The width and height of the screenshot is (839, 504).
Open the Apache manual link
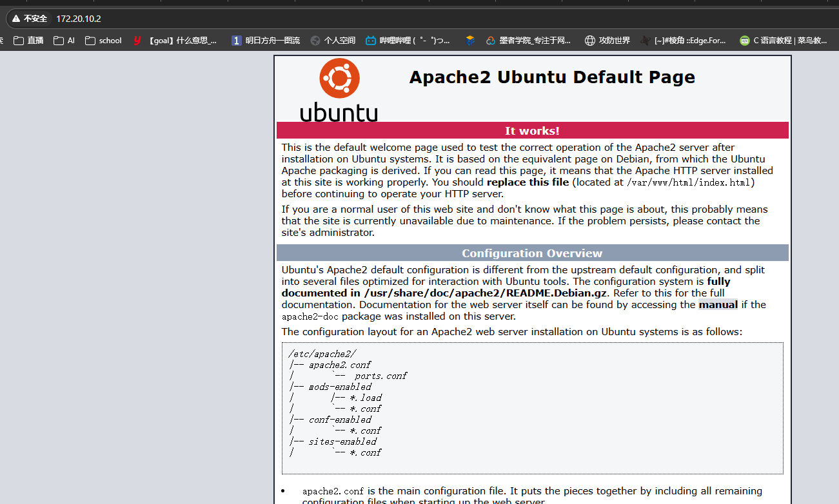click(718, 304)
